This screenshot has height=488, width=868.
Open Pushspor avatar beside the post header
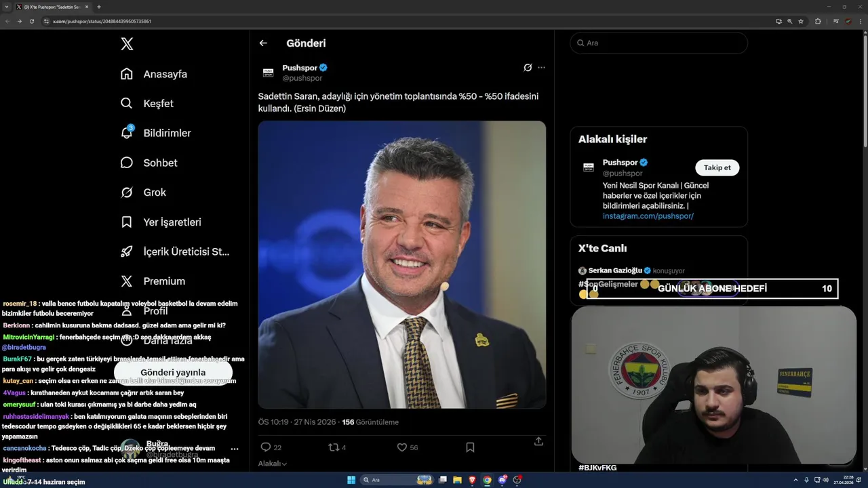click(x=269, y=73)
